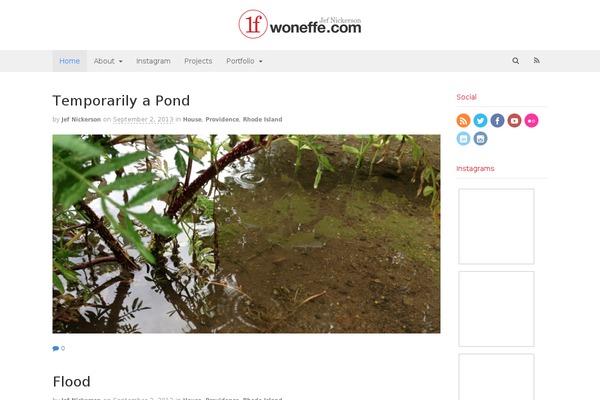The width and height of the screenshot is (600, 400).
Task: Expand the About dropdown menu
Action: [108, 61]
